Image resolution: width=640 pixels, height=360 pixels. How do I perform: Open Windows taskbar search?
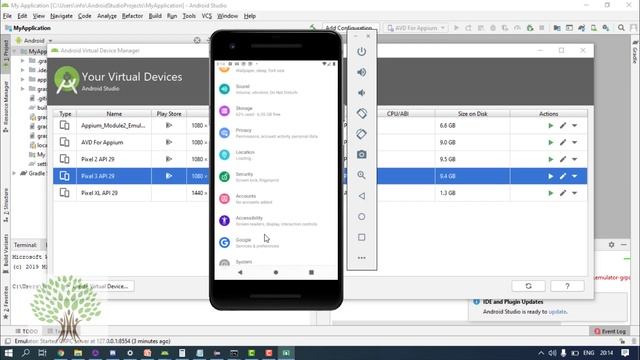pos(25,353)
